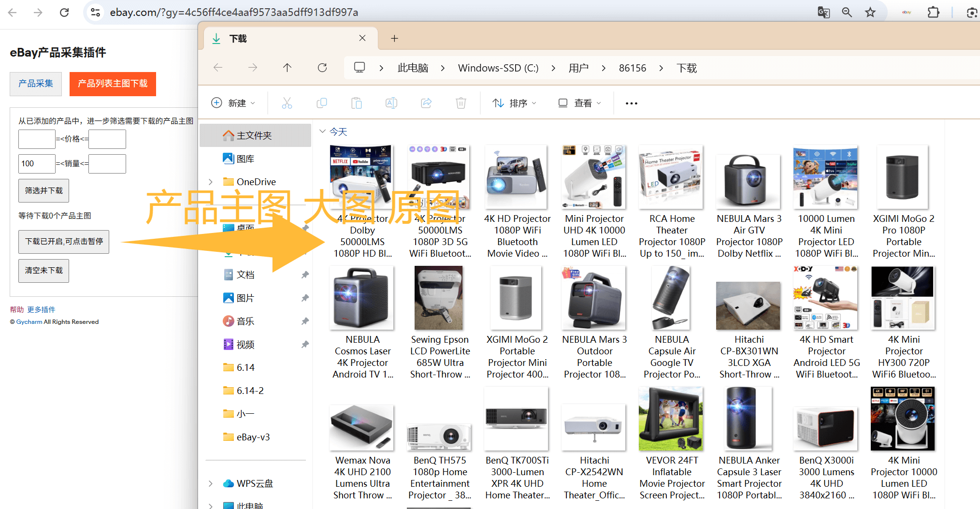Go forward in File Explorer
This screenshot has width=980, height=509.
[253, 68]
